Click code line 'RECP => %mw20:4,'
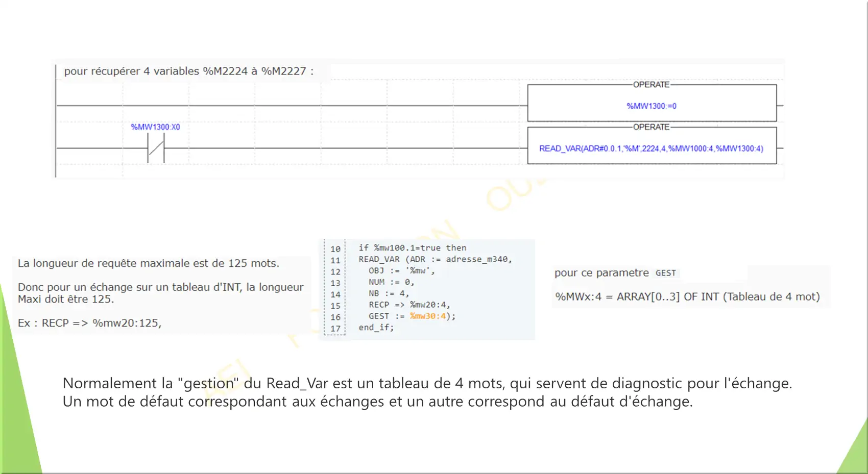Viewport: 868px width, 474px height. tap(409, 305)
